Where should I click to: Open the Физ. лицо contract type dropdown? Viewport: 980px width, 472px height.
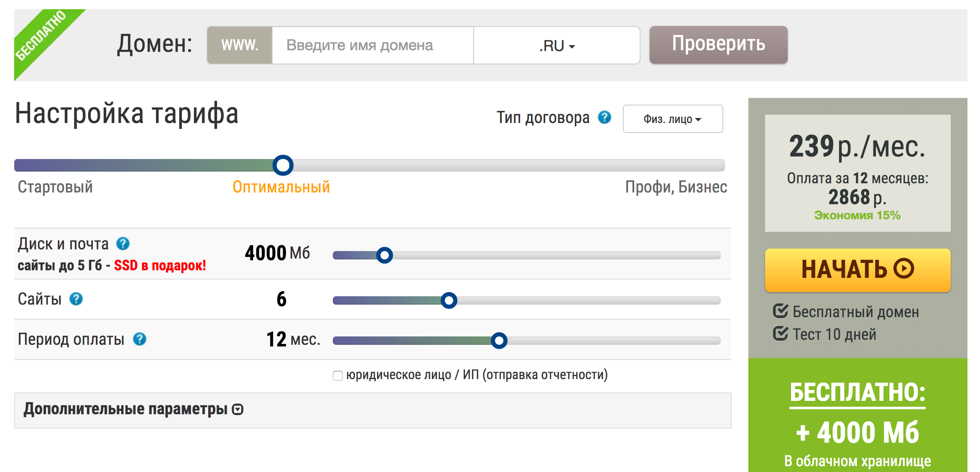(x=672, y=119)
